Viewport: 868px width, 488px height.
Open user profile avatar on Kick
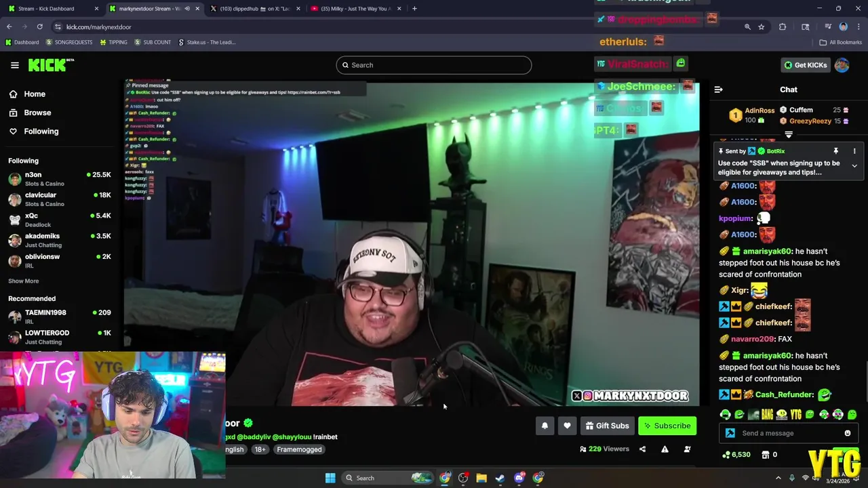(842, 65)
